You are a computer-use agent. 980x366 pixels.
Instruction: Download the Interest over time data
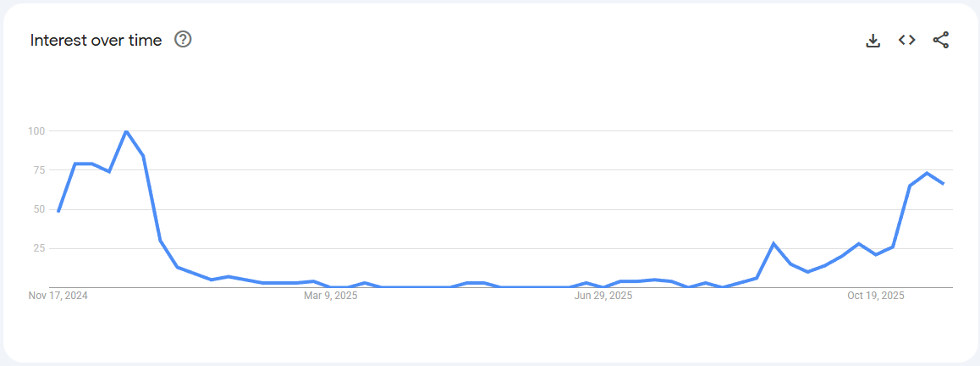pyautogui.click(x=873, y=40)
